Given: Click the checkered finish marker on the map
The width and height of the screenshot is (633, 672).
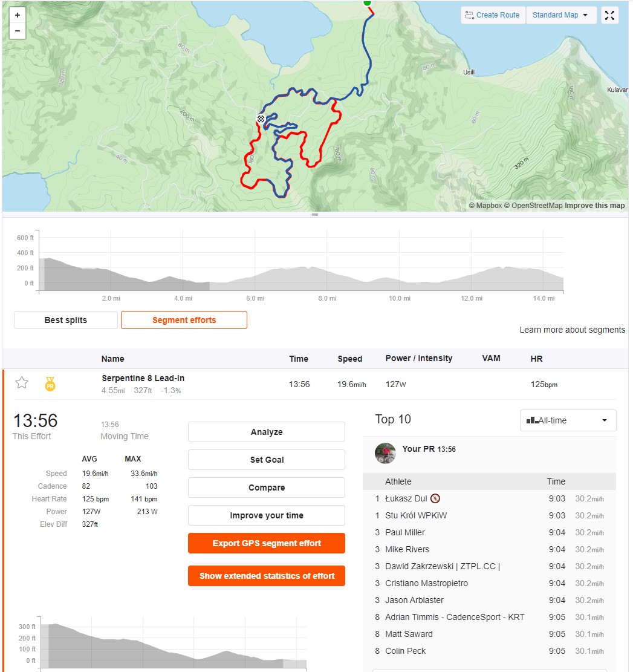Looking at the screenshot, I should (261, 119).
